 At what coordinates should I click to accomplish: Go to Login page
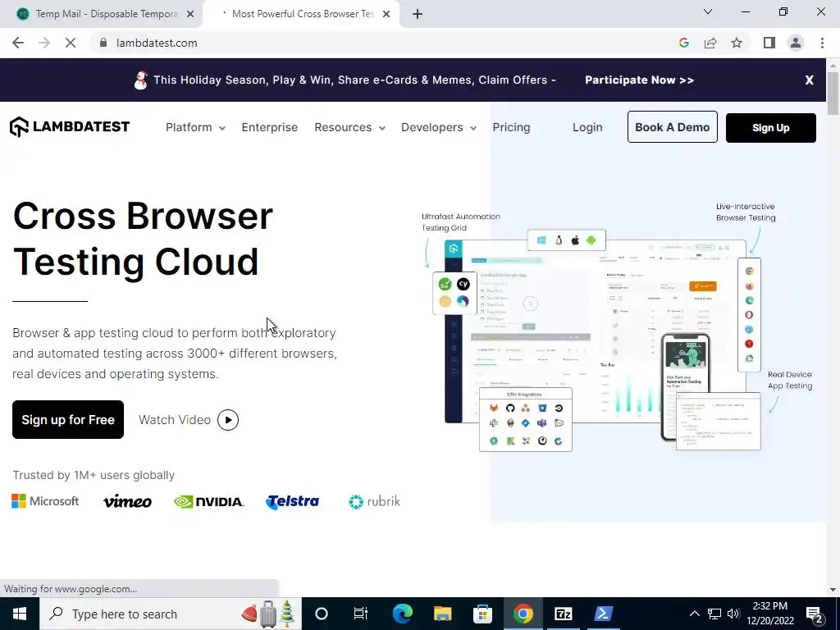click(x=587, y=127)
